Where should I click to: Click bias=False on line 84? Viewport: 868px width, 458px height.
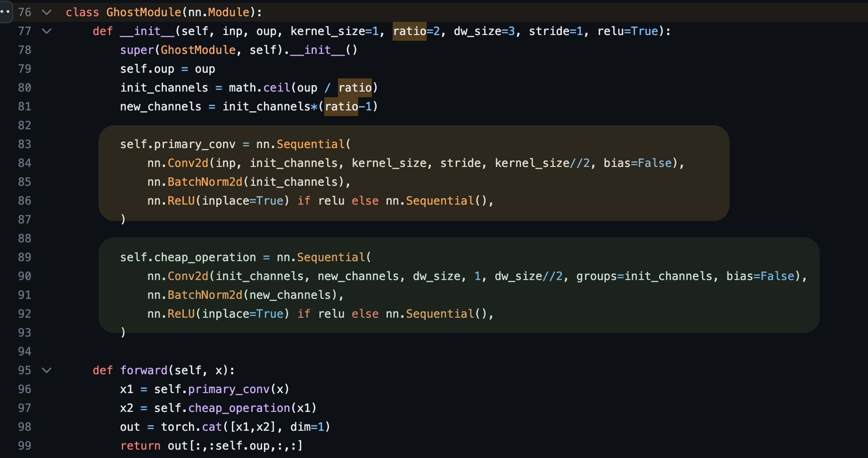(x=638, y=163)
